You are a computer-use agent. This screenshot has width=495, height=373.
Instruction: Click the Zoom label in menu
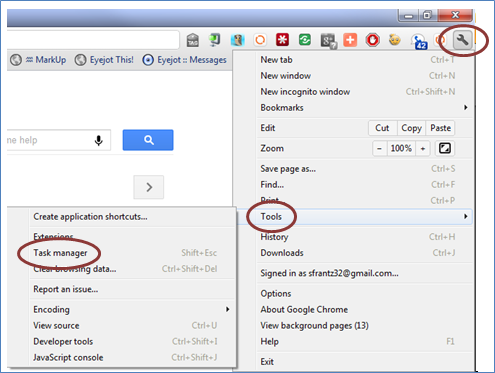click(x=272, y=148)
